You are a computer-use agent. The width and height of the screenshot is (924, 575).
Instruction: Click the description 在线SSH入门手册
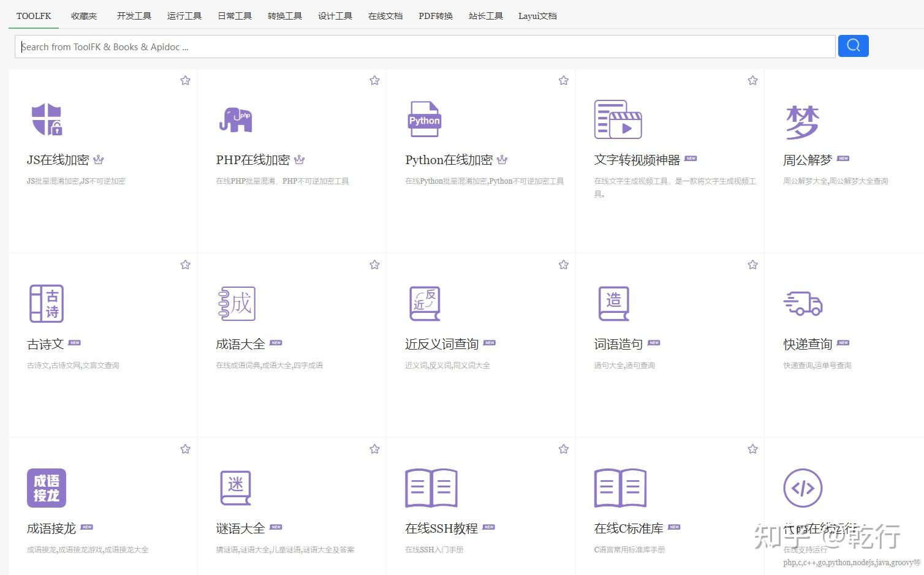click(x=434, y=550)
